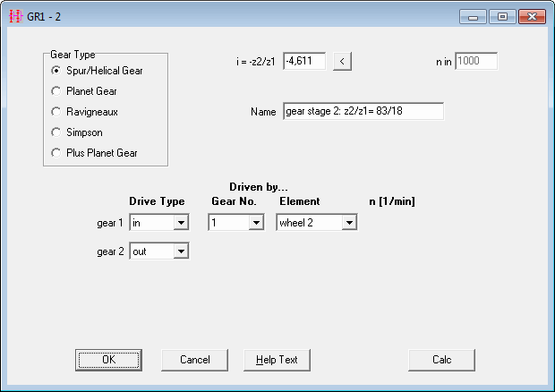Click the gear stage Name text field
The image size is (555, 392).
point(363,112)
